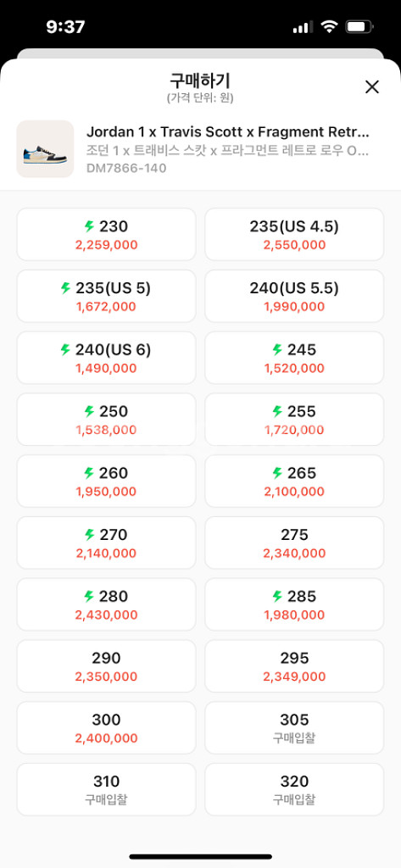The width and height of the screenshot is (401, 868).
Task: Select size 260 priced 1,950,000
Action: coord(106,481)
